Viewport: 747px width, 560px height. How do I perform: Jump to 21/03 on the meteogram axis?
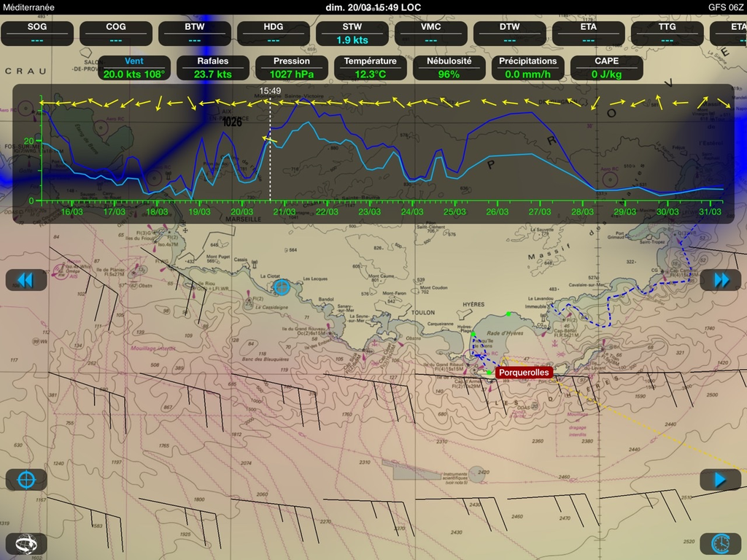click(x=285, y=211)
